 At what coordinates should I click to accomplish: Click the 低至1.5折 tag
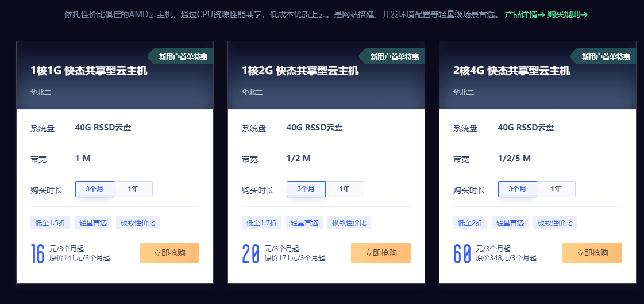pos(51,222)
